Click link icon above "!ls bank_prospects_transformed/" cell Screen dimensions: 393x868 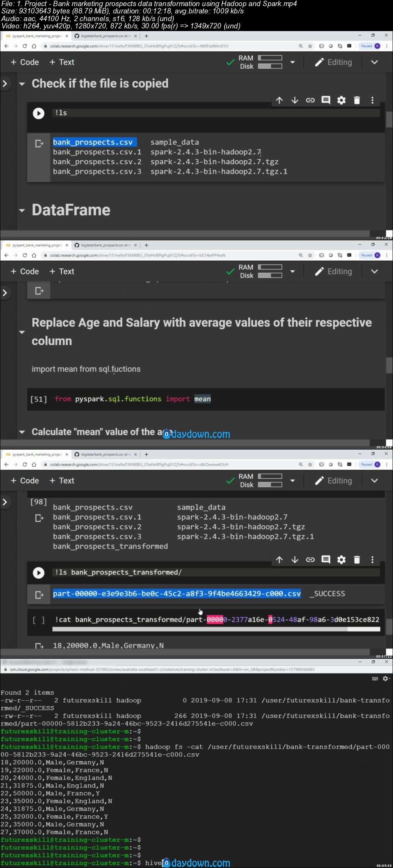pos(310,560)
